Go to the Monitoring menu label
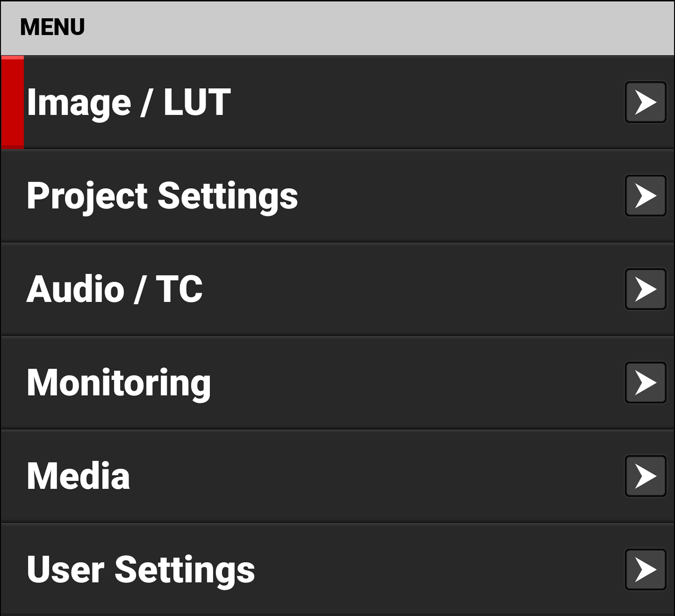The image size is (675, 616). (119, 383)
